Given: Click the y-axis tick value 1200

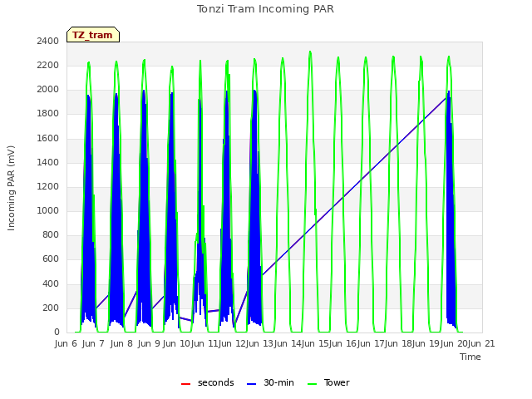Looking at the screenshot, I should pos(48,186).
